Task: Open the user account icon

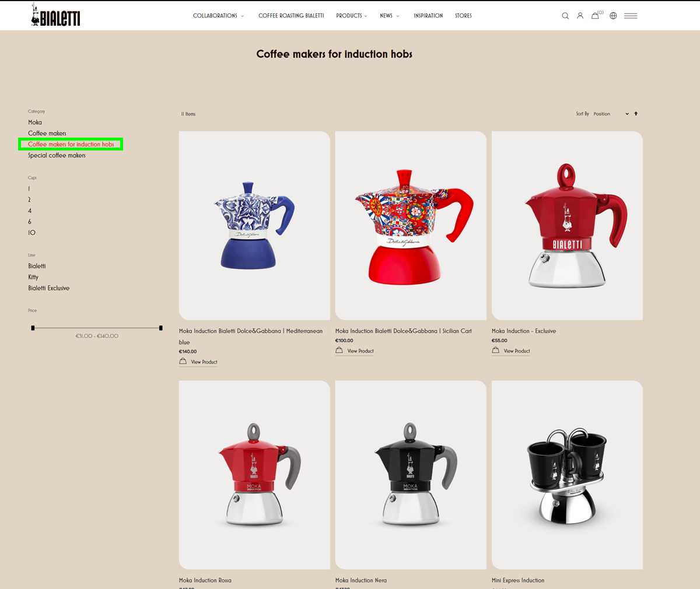Action: [x=580, y=16]
